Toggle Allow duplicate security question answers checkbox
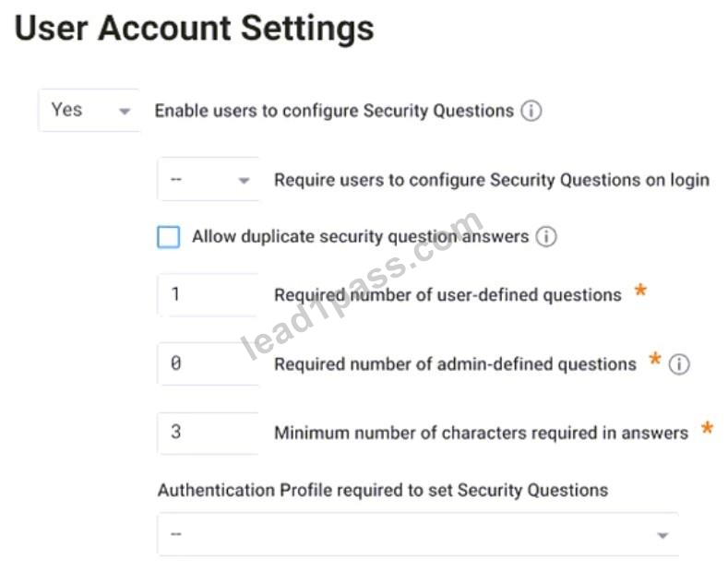 pyautogui.click(x=169, y=237)
